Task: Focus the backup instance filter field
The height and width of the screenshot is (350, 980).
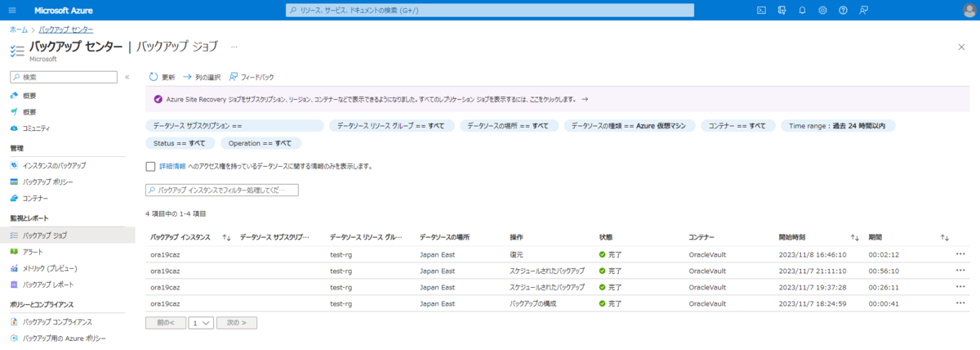Action: 222,190
